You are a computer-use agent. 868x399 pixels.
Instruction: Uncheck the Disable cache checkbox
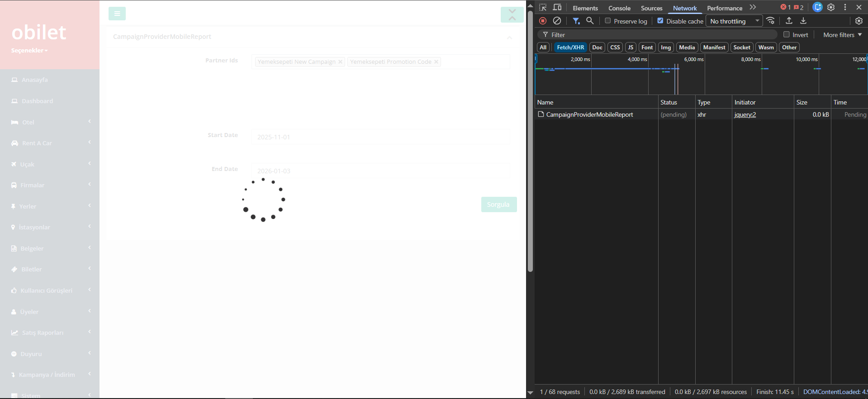(660, 21)
